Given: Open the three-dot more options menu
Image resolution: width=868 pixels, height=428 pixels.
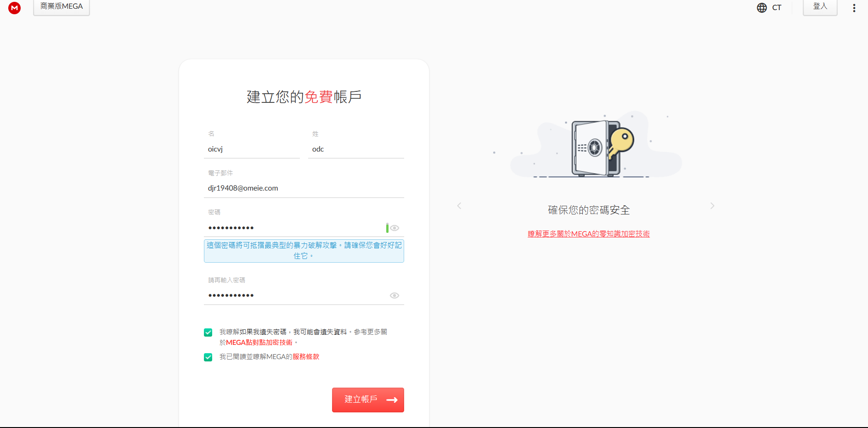Looking at the screenshot, I should [854, 8].
